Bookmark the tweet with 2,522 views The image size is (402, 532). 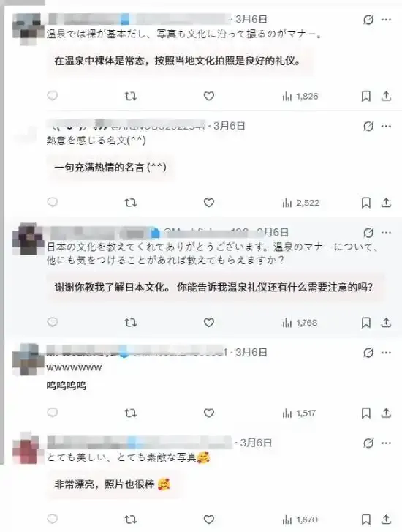point(365,203)
